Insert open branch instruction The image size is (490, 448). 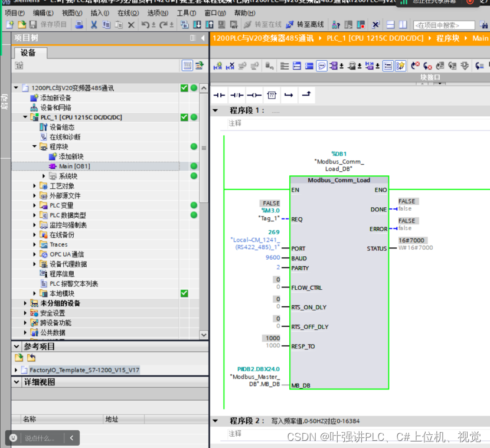289,95
